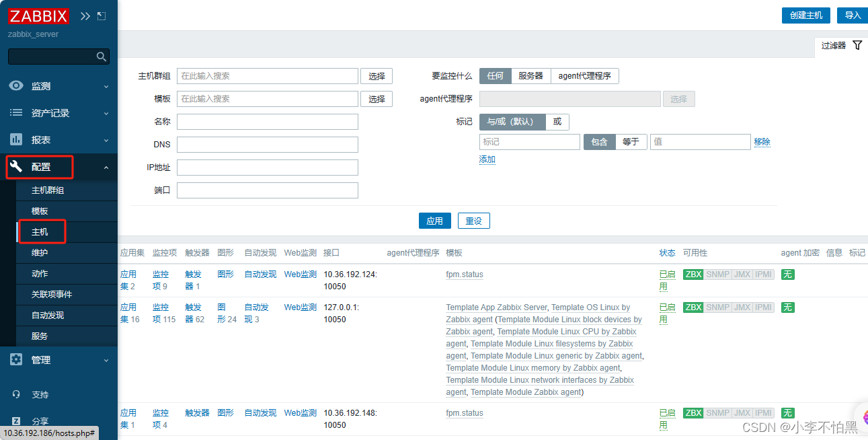Click 创建主机 button
This screenshot has width=868, height=440.
[806, 15]
